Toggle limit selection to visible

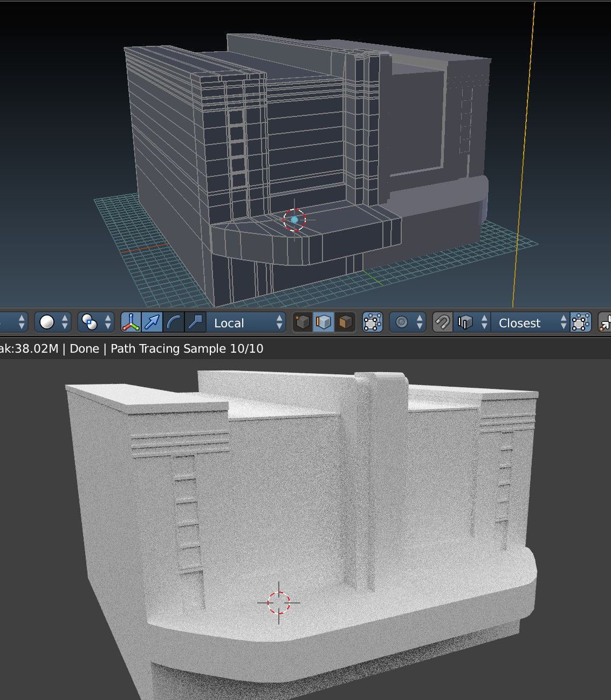(x=373, y=322)
